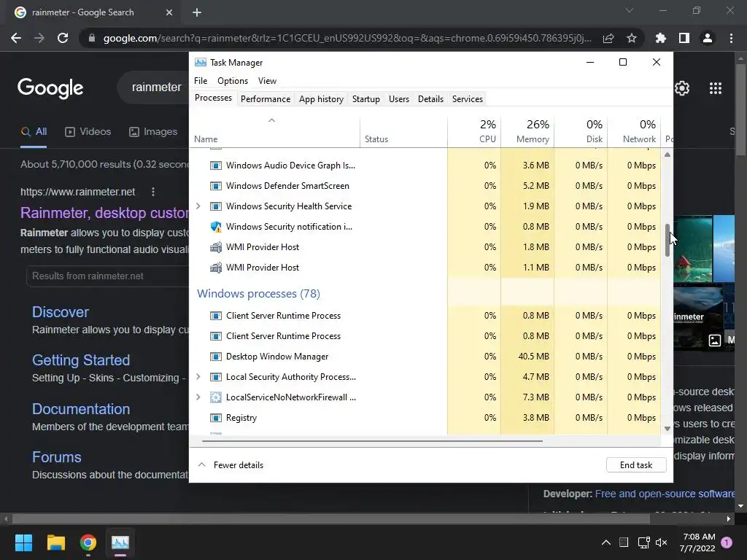Open a new Chrome tab
The height and width of the screenshot is (560, 747).
[x=197, y=12]
